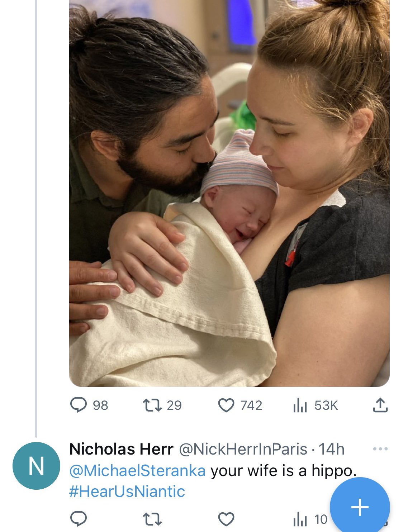
Task: Open the #HearUsNiantic hashtag
Action: [x=127, y=491]
